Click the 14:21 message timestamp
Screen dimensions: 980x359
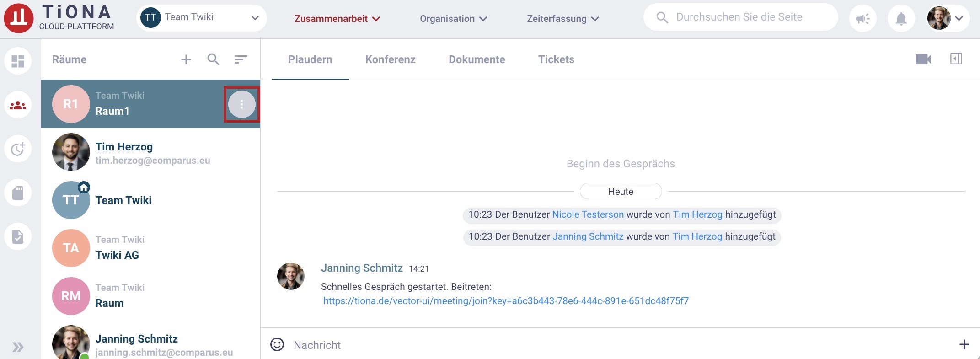click(x=418, y=269)
